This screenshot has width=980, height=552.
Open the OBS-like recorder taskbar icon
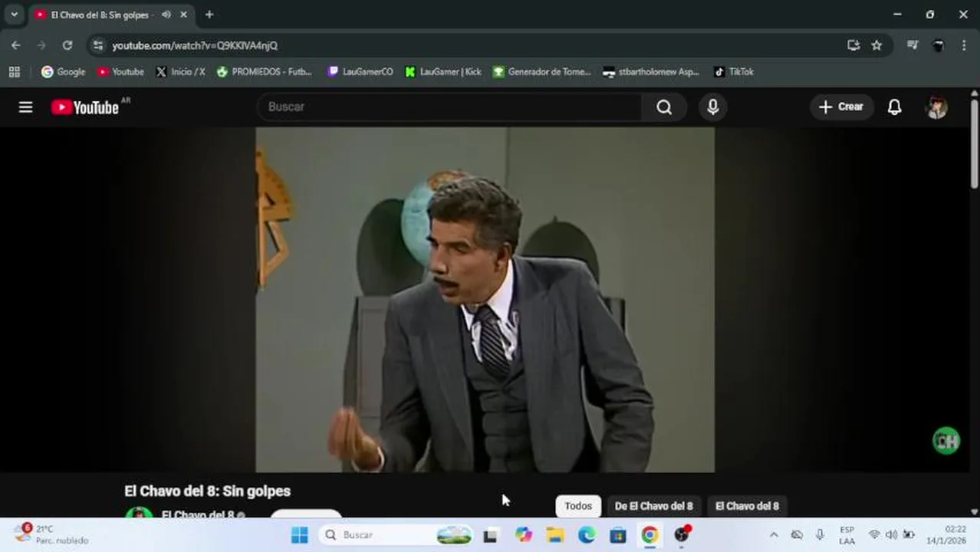click(682, 535)
